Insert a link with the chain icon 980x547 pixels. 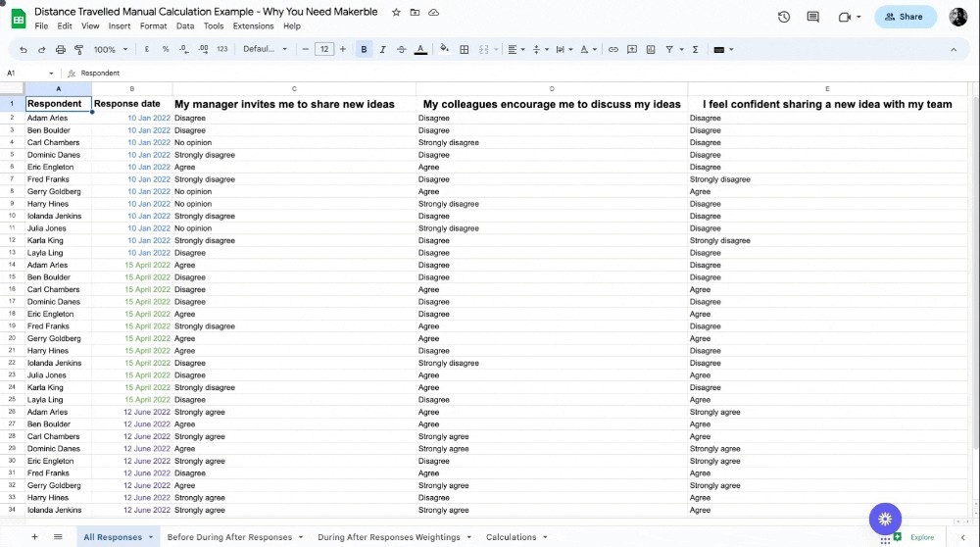pyautogui.click(x=613, y=49)
